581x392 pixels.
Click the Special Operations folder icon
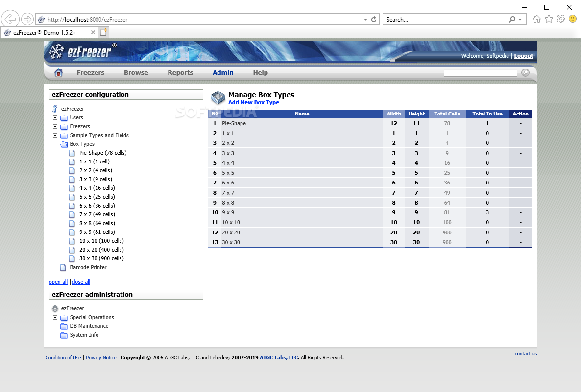64,318
